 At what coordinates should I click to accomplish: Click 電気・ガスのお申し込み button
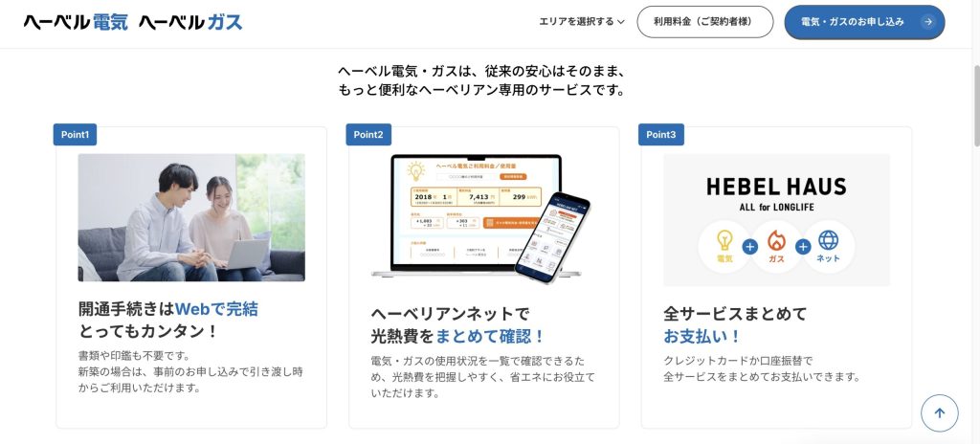coord(864,22)
